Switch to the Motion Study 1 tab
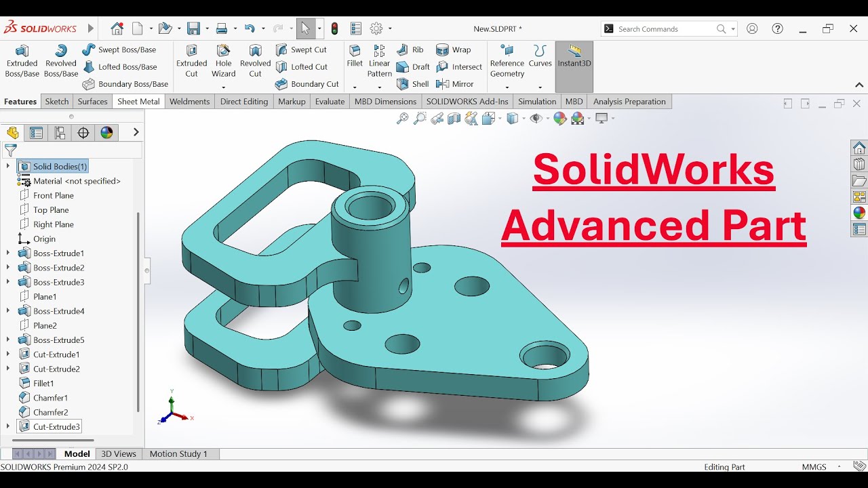 pos(178,454)
